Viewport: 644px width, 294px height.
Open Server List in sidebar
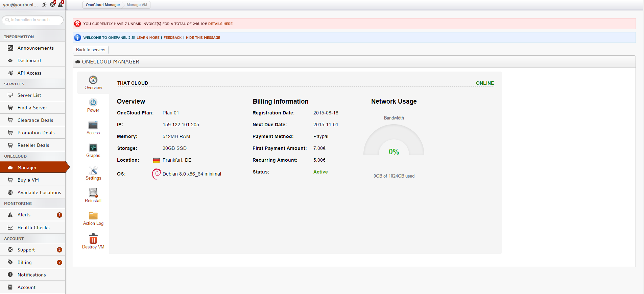[x=29, y=96]
